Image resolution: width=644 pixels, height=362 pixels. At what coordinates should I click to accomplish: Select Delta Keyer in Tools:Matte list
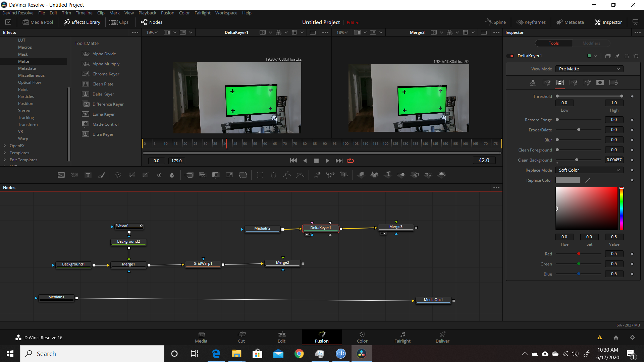103,94
